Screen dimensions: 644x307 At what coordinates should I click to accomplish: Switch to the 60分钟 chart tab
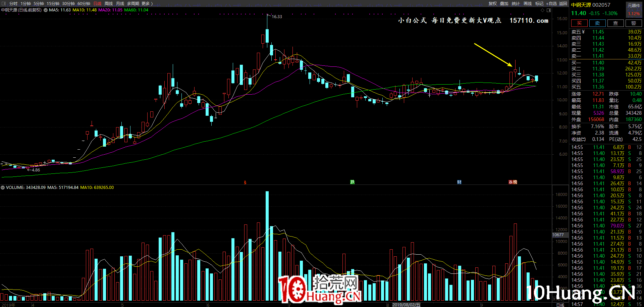pos(84,3)
